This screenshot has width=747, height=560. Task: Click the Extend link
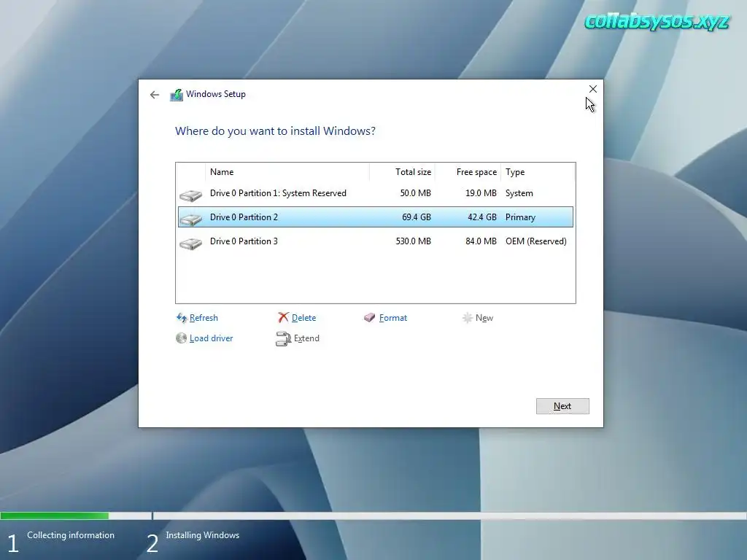point(306,338)
